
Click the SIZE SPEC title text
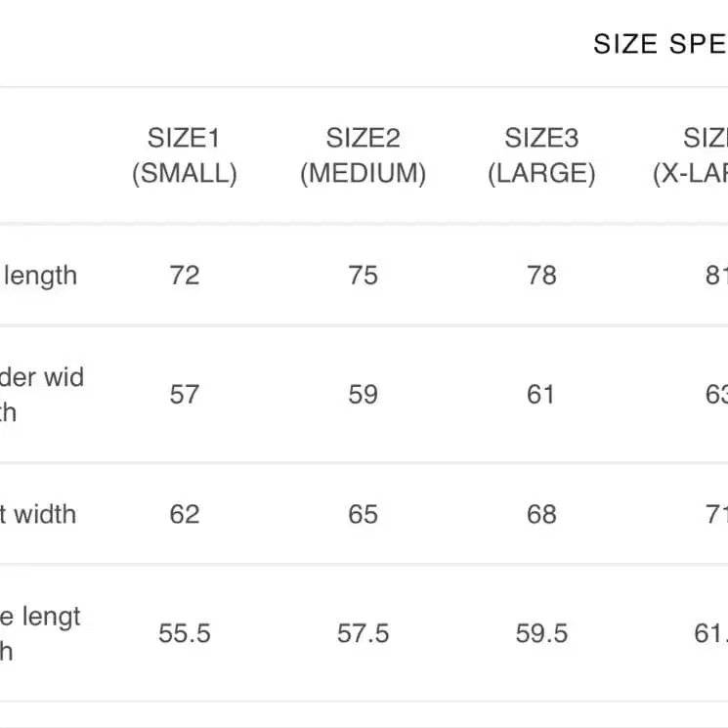(661, 45)
